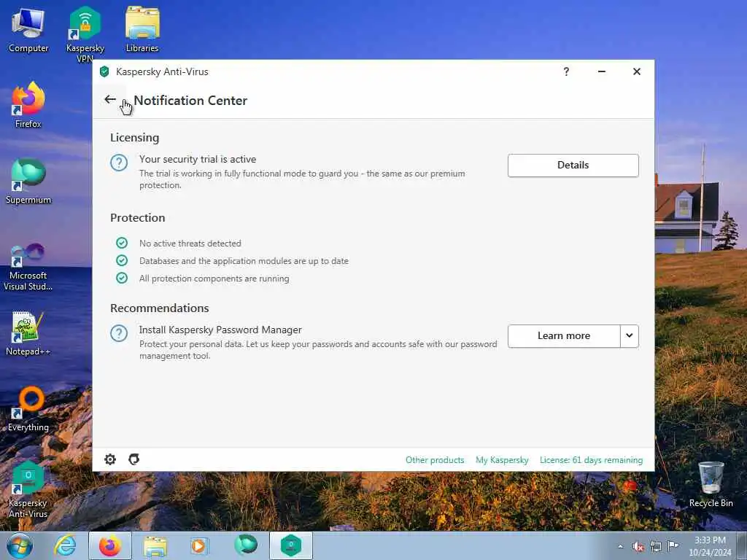The height and width of the screenshot is (560, 747).
Task: Close the Kaspersky Anti-Virus window
Action: 636,71
